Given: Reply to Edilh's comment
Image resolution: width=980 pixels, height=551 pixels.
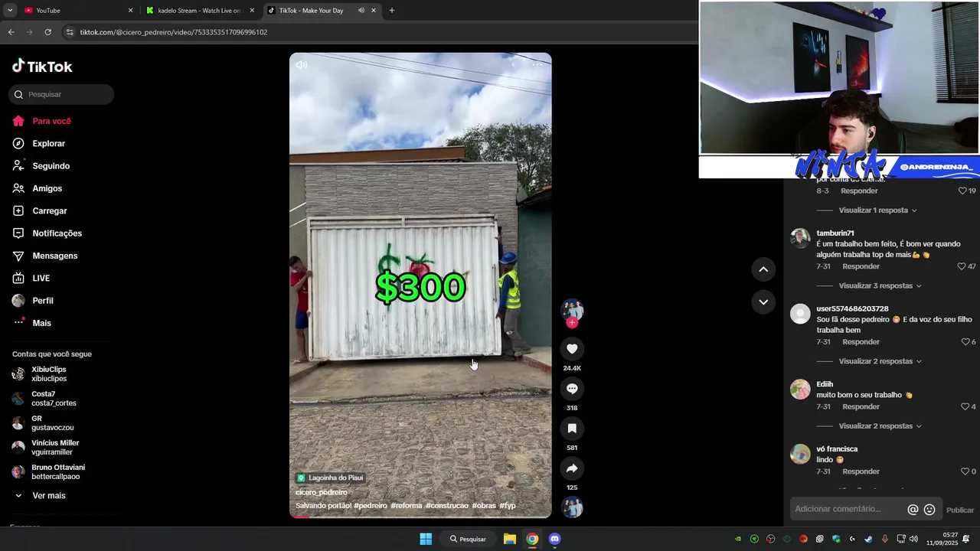Looking at the screenshot, I should tap(861, 407).
